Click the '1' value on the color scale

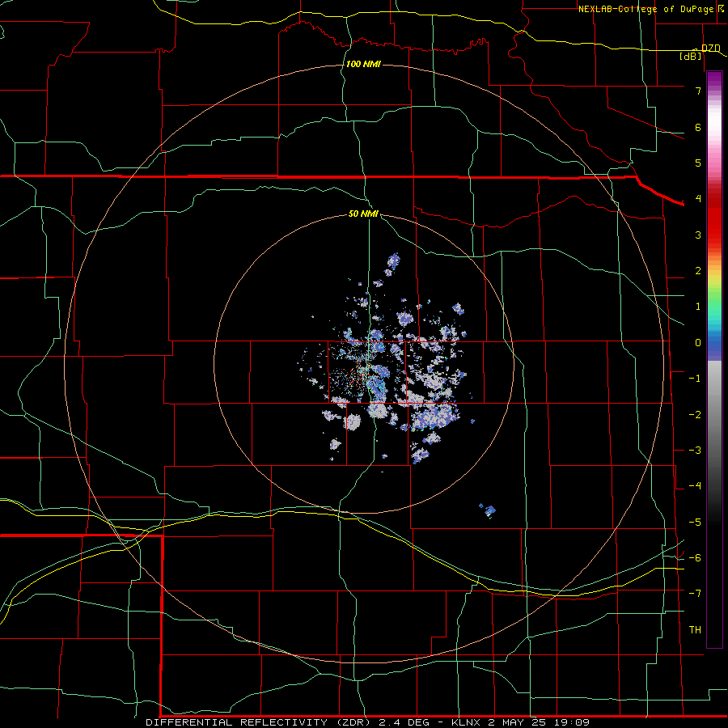tap(698, 307)
